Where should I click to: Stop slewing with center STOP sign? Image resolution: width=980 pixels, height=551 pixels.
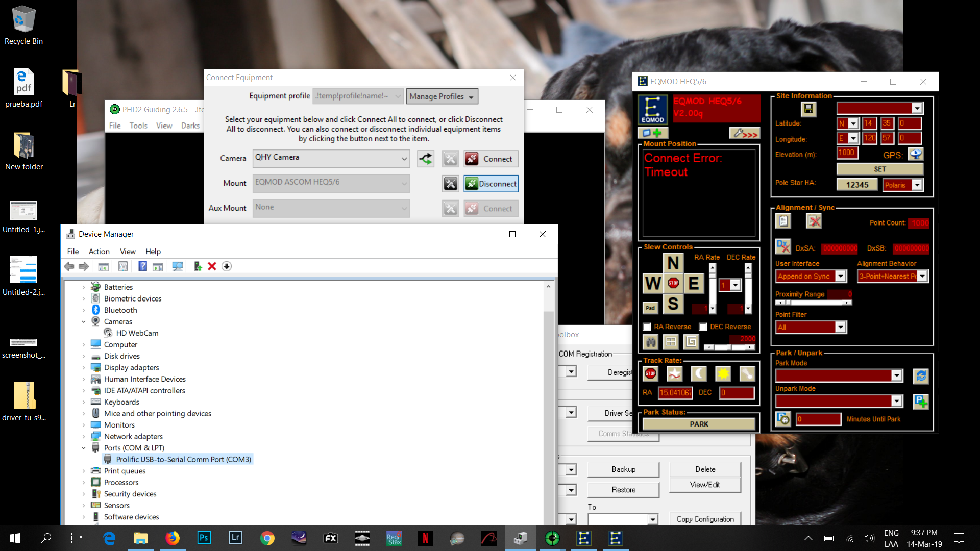tap(673, 283)
